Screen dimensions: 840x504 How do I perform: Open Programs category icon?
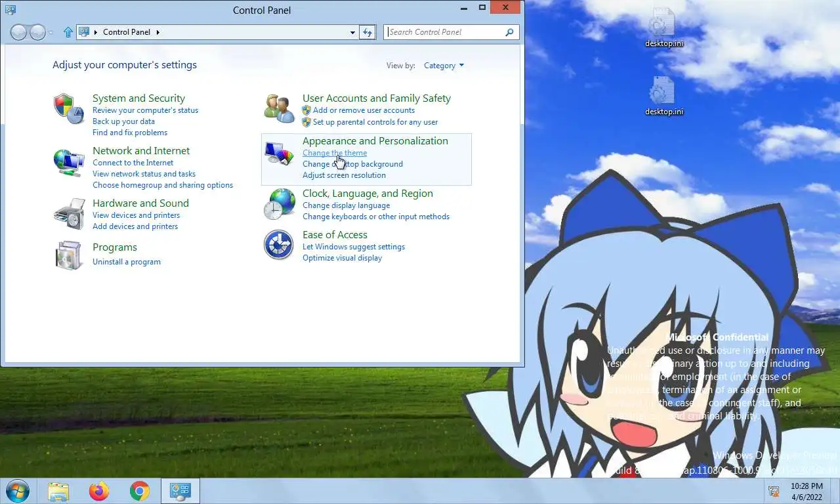pos(69,256)
